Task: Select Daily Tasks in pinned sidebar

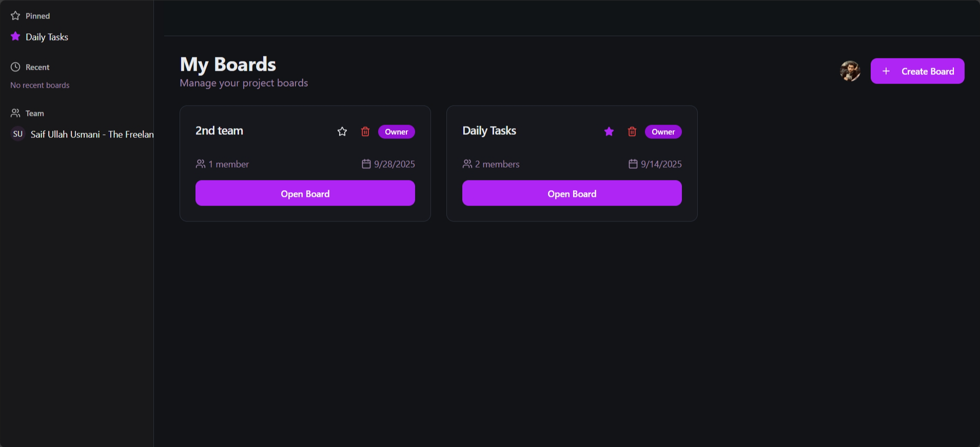Action: (47, 37)
